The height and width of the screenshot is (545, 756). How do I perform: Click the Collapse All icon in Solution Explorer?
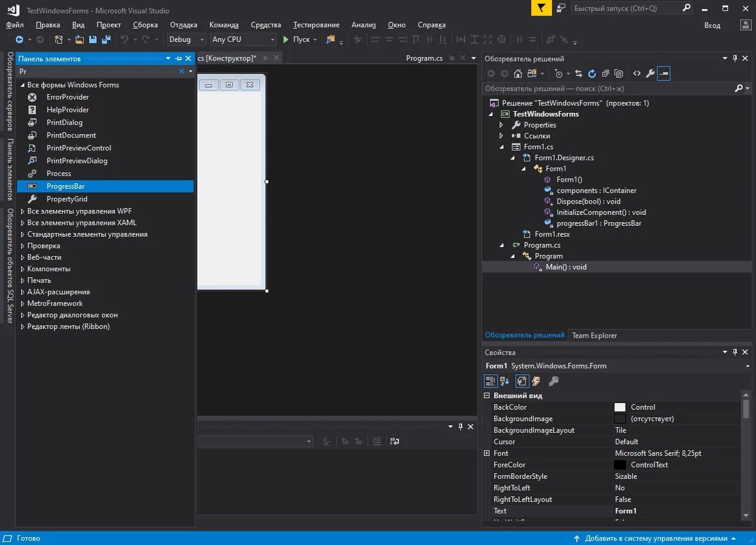605,73
